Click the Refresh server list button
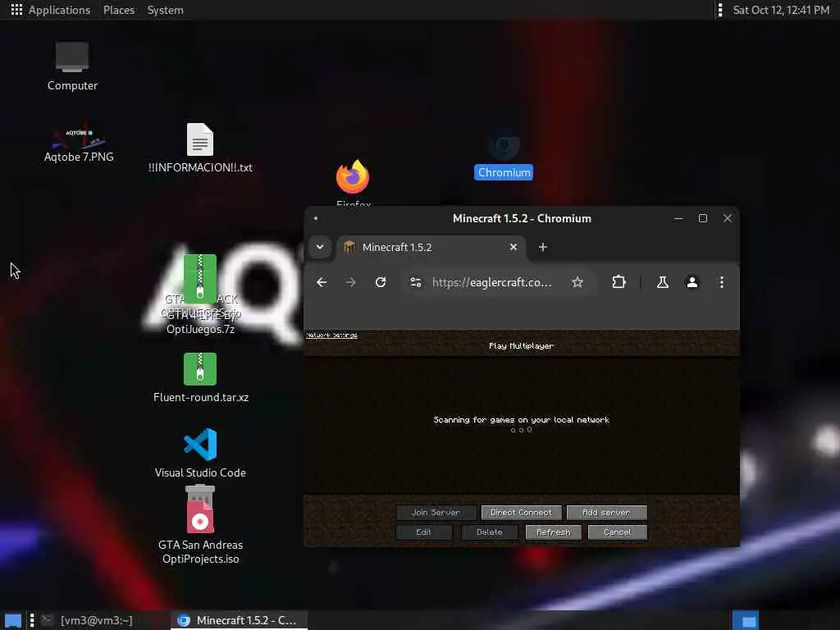Screen dimensions: 840x630 (554, 532)
